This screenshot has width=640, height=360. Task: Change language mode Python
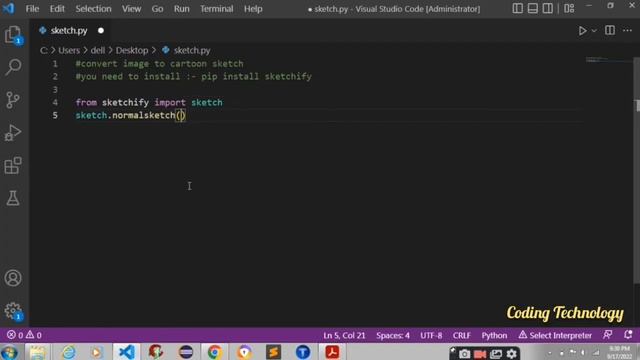coord(494,335)
